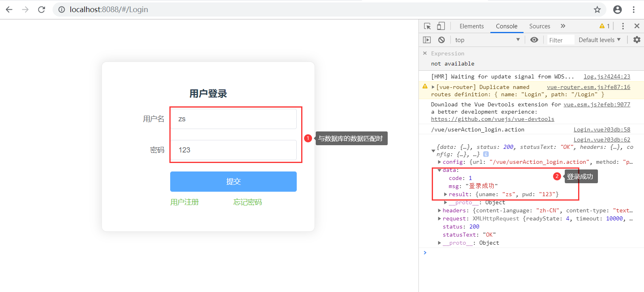The width and height of the screenshot is (644, 292).
Task: Open the warning count indicator
Action: coord(605,26)
